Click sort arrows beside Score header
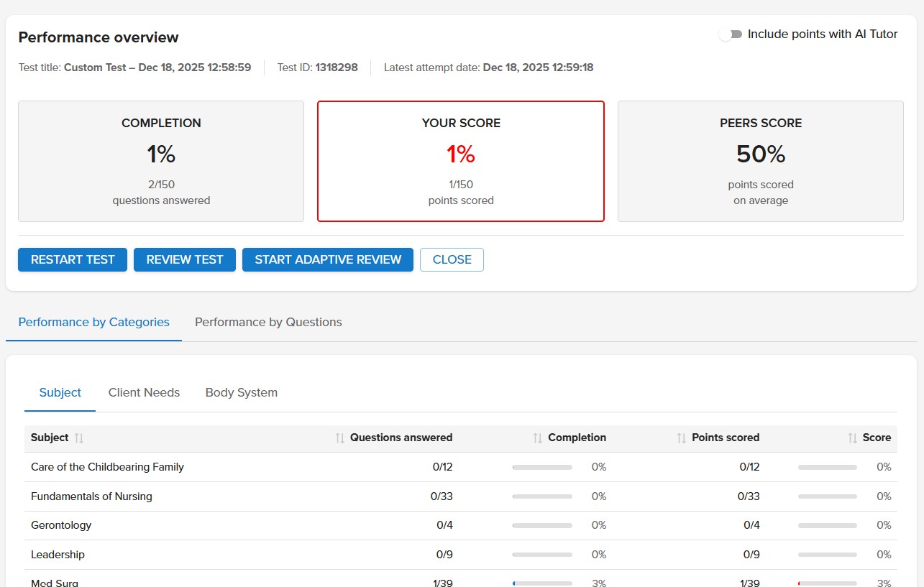The image size is (924, 587). (x=852, y=438)
